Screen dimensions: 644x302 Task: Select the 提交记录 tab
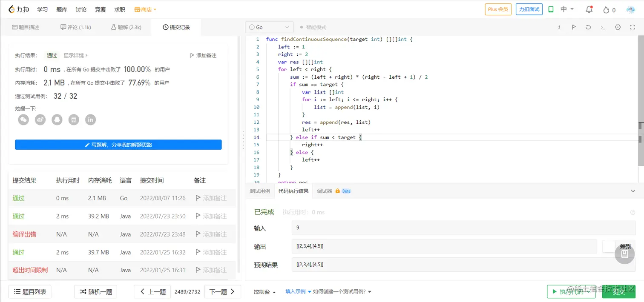tap(176, 27)
